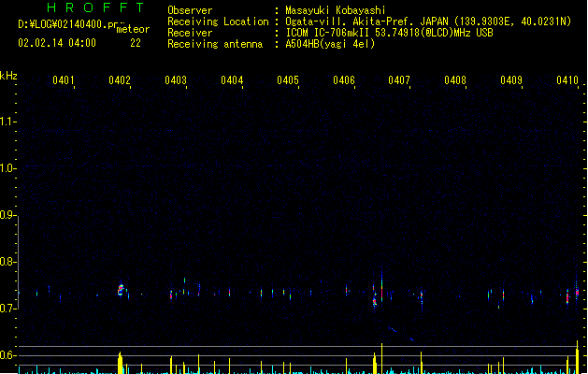Click the 0401 time marker

(63, 80)
